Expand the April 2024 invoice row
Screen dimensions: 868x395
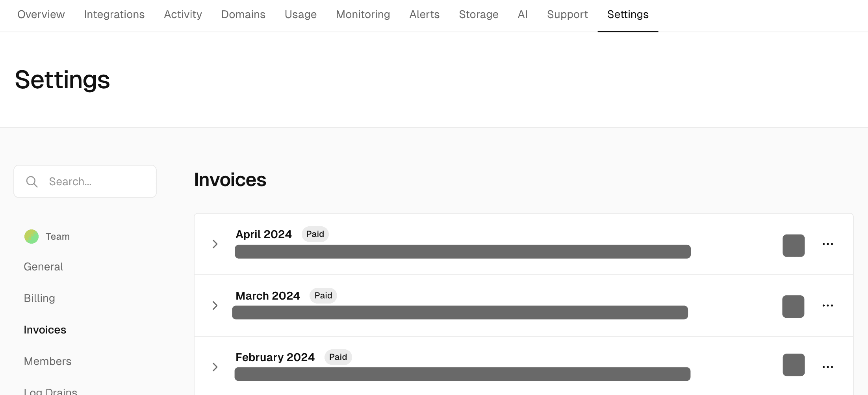[x=215, y=244]
